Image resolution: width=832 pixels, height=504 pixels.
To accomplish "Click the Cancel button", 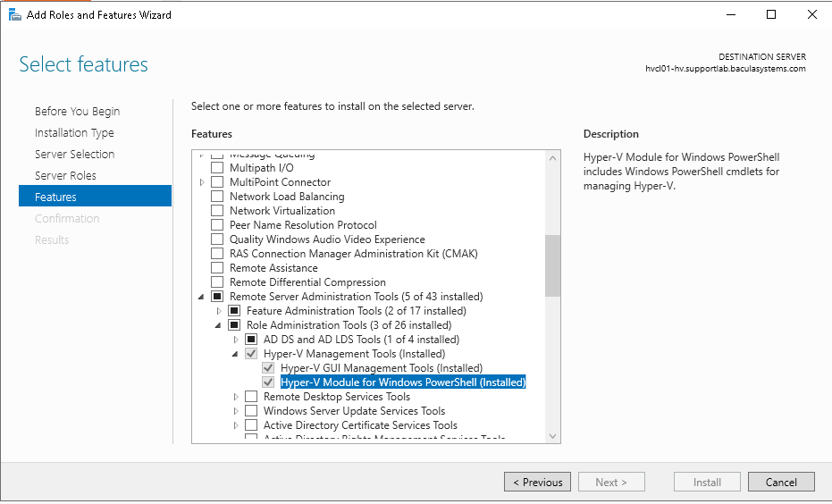I will [781, 482].
